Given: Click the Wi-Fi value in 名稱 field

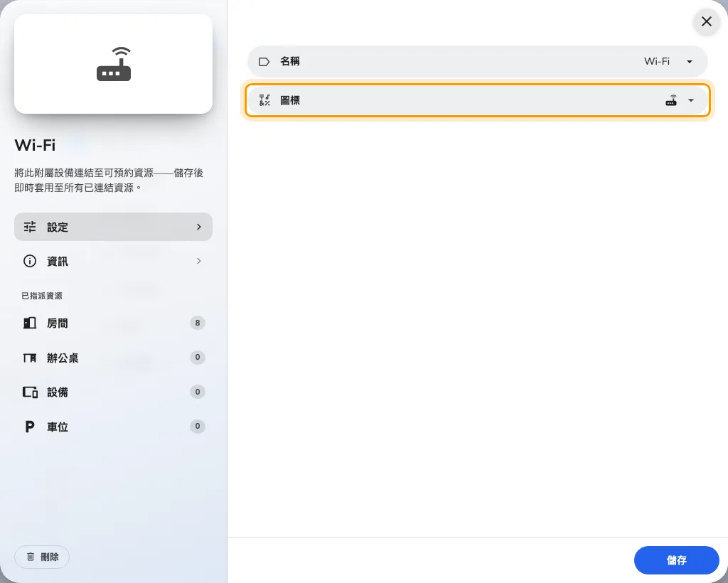Looking at the screenshot, I should [x=656, y=61].
